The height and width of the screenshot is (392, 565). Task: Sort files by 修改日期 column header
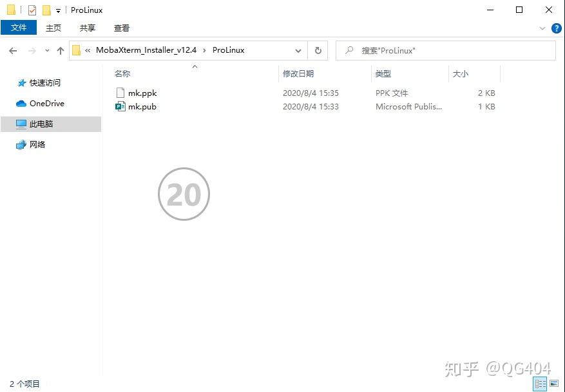298,74
